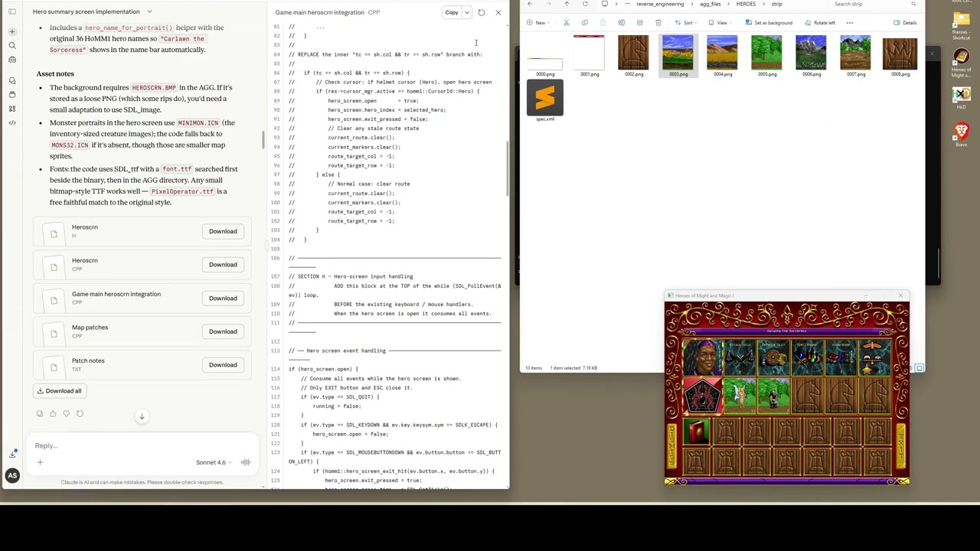Select HEROES in the breadcrumb path
This screenshot has height=551, width=980.
coord(746,5)
